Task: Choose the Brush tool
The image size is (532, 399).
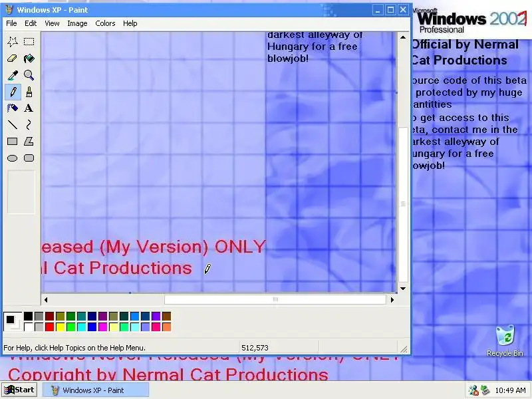Action: [29, 92]
